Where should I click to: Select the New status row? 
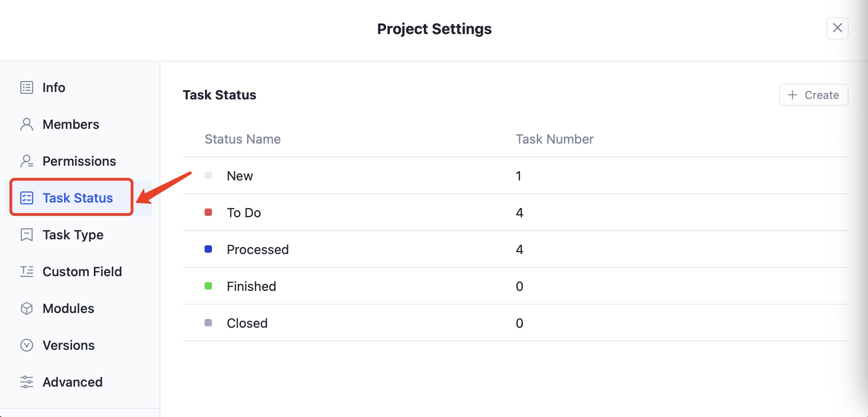pyautogui.click(x=239, y=175)
